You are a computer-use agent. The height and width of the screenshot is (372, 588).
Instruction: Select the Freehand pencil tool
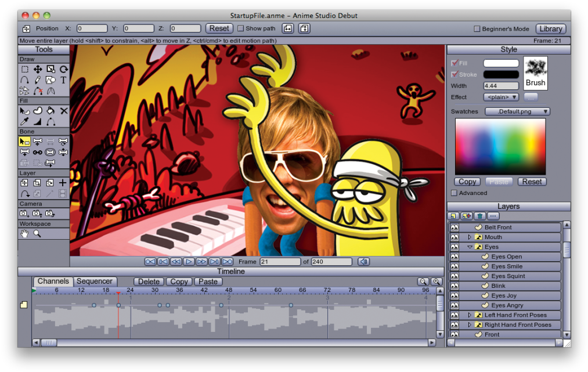38,80
